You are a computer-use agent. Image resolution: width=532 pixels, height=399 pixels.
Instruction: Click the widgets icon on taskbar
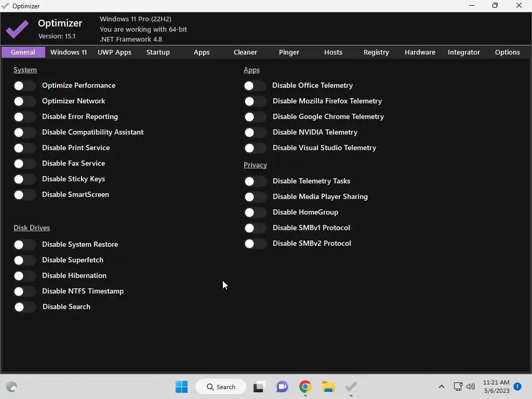pos(11,387)
